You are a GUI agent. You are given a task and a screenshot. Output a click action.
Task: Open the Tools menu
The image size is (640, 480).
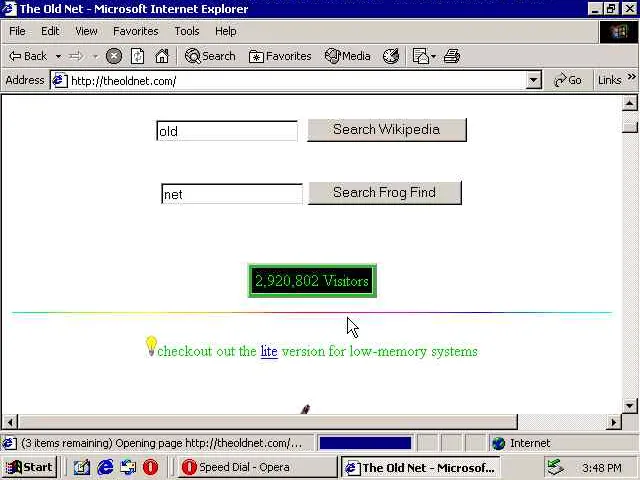click(187, 31)
